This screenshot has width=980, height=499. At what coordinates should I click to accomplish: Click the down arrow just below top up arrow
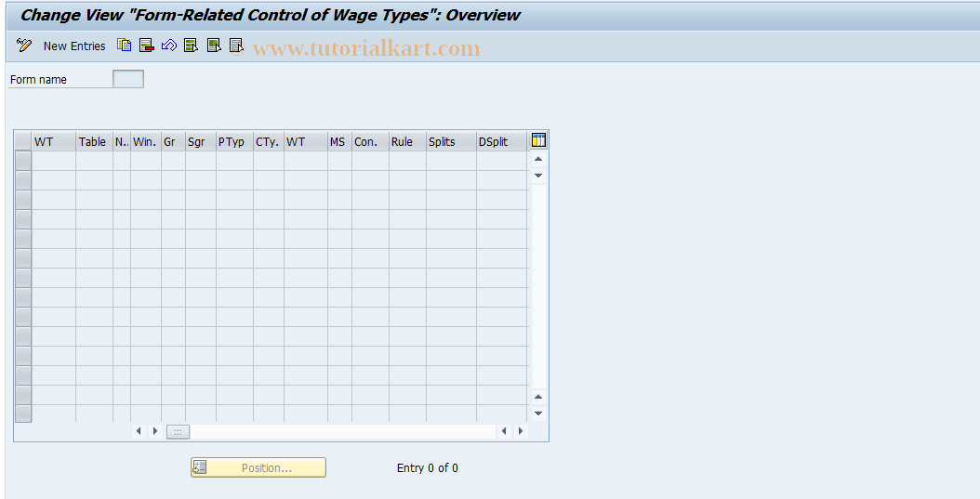point(538,176)
